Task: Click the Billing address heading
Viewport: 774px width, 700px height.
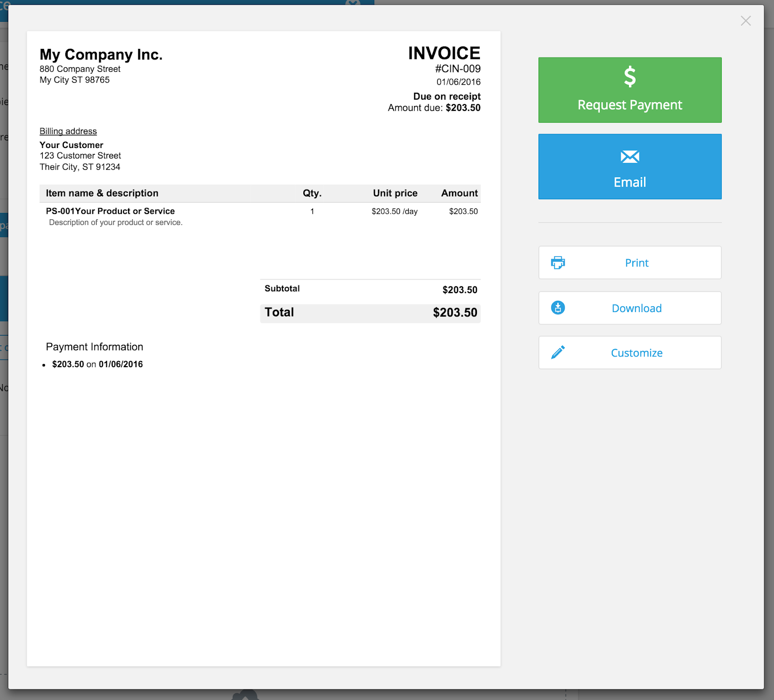Action: click(68, 131)
